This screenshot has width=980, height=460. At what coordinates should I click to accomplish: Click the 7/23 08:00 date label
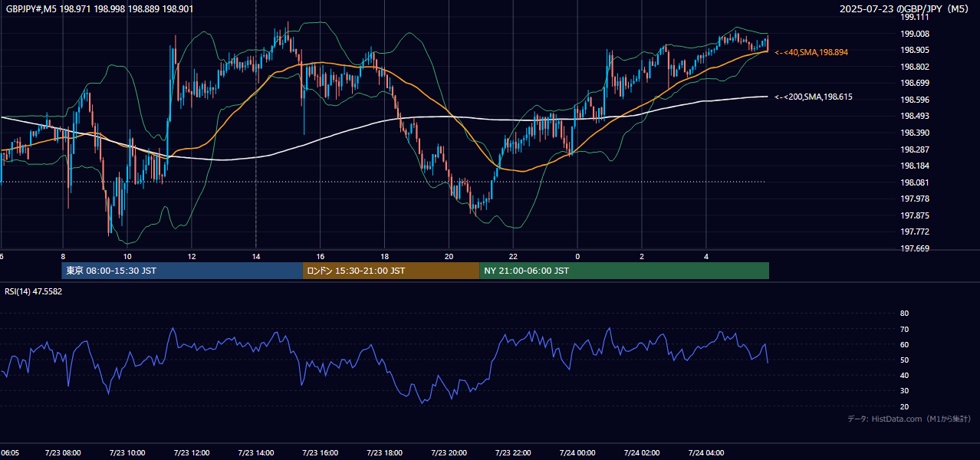pyautogui.click(x=63, y=452)
